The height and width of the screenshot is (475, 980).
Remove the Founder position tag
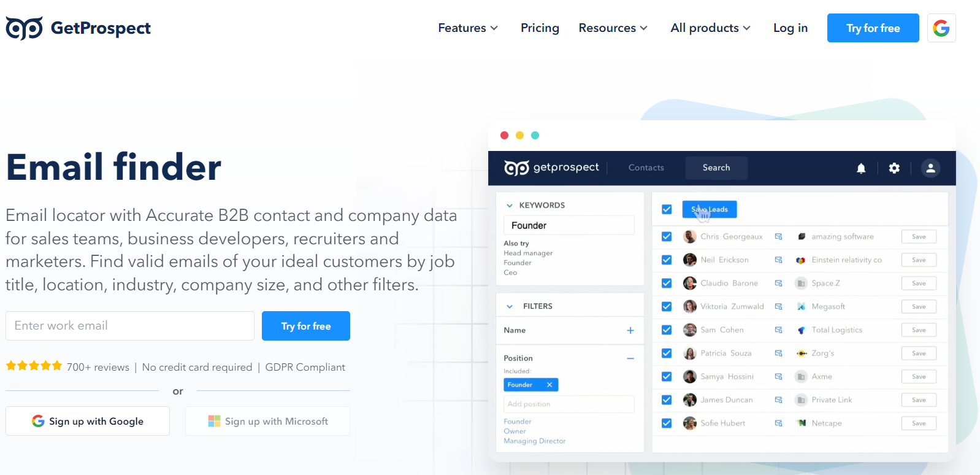[549, 385]
